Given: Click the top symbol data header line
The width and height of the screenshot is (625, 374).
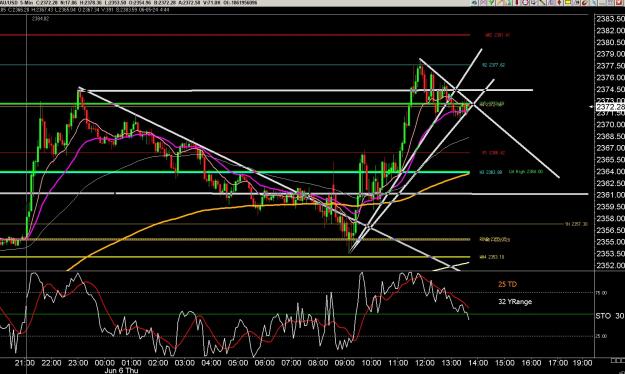Looking at the screenshot, I should pyautogui.click(x=128, y=3).
